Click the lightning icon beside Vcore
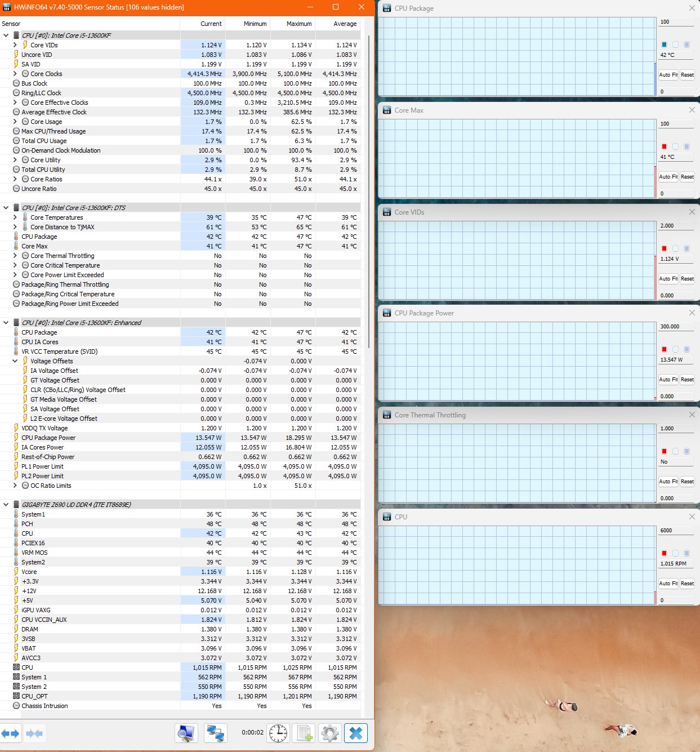This screenshot has width=700, height=752. coord(16,572)
